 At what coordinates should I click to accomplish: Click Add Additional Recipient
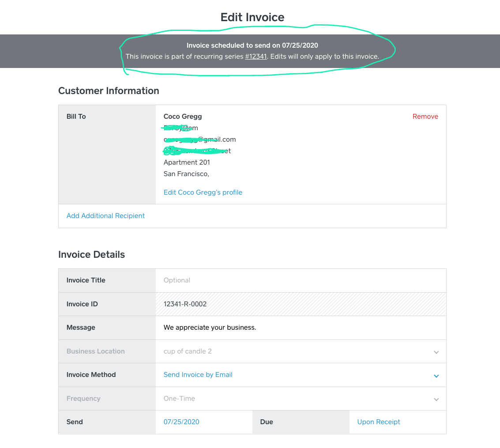click(x=105, y=216)
